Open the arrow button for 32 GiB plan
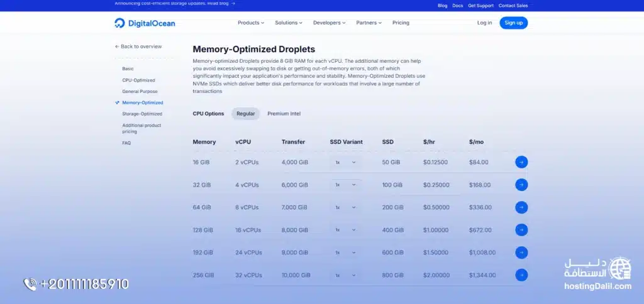Viewport: 644px width, 304px height. [521, 185]
